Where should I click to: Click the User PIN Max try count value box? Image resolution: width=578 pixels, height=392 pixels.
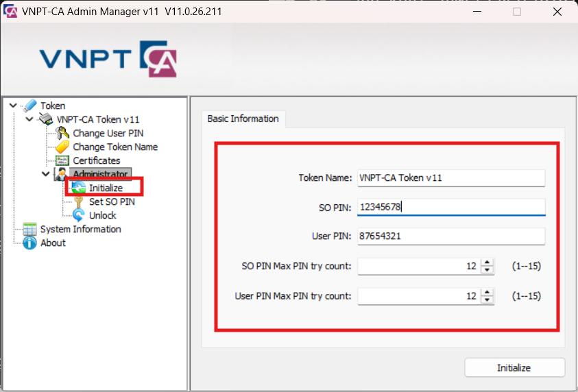pyautogui.click(x=420, y=296)
